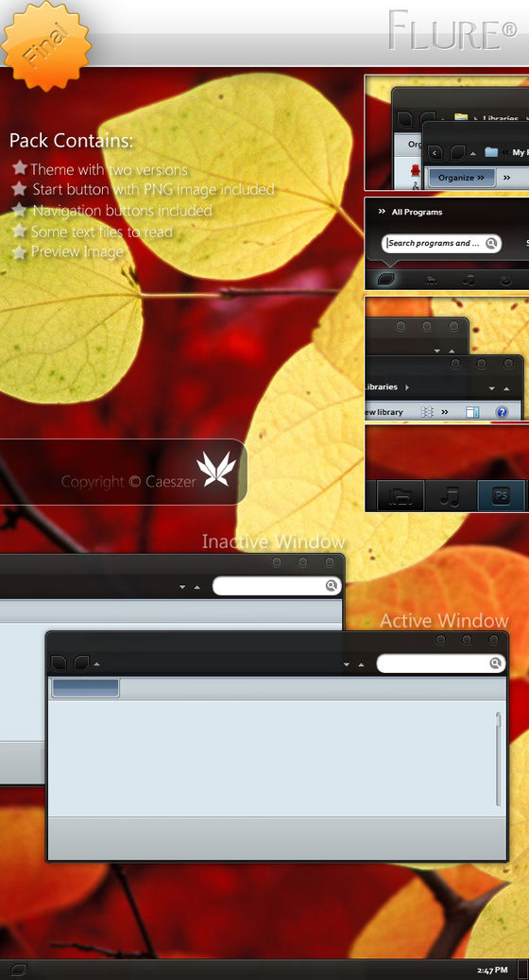Viewport: 529px width, 980px height.
Task: Open the Explorer folder taskbar button
Action: (401, 496)
